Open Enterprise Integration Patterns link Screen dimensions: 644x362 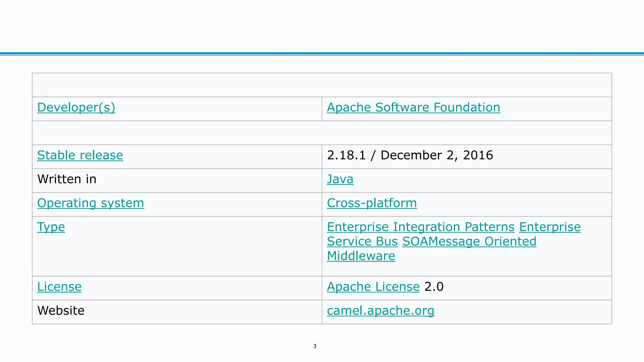click(420, 227)
